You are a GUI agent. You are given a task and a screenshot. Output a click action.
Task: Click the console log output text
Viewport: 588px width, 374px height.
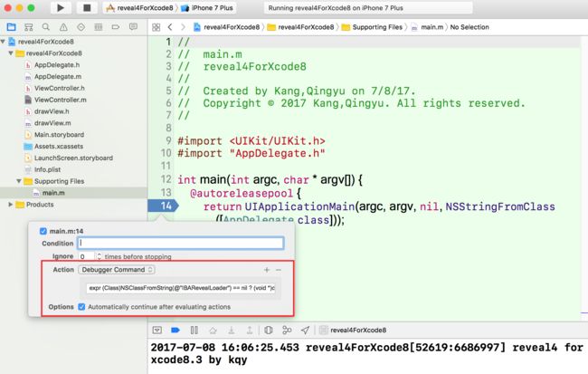(366, 353)
